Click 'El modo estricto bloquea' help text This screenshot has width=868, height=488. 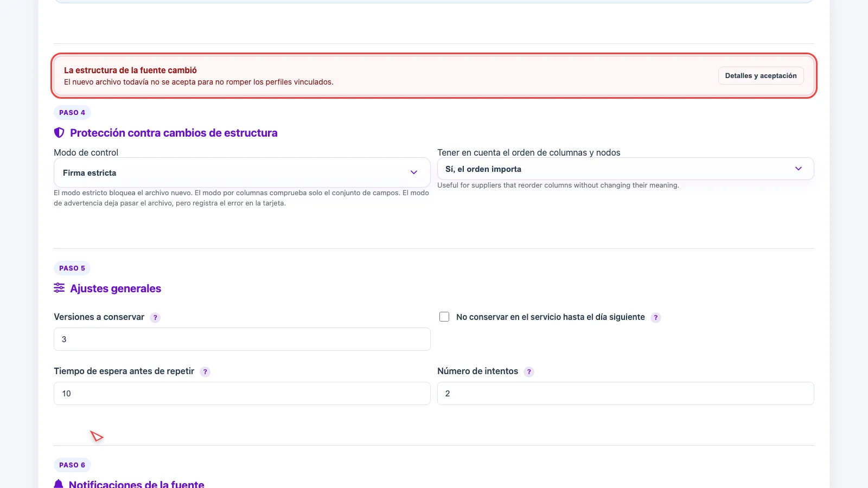coord(241,198)
